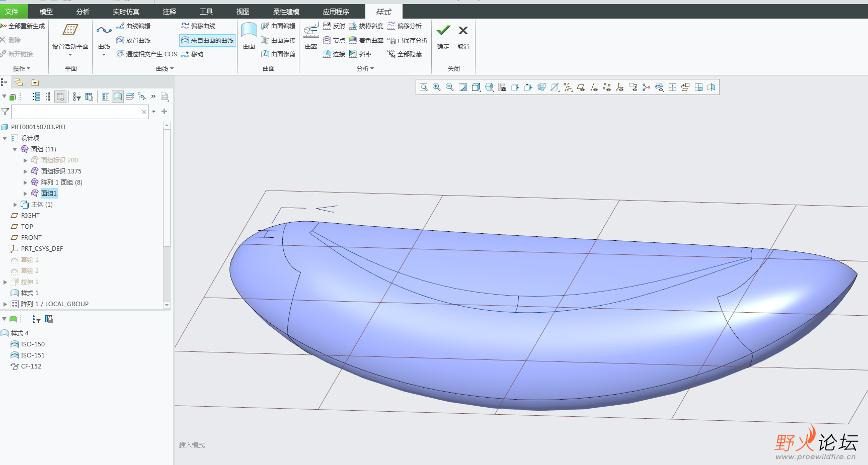
Task: Click the 移动 move button
Action: (192, 54)
